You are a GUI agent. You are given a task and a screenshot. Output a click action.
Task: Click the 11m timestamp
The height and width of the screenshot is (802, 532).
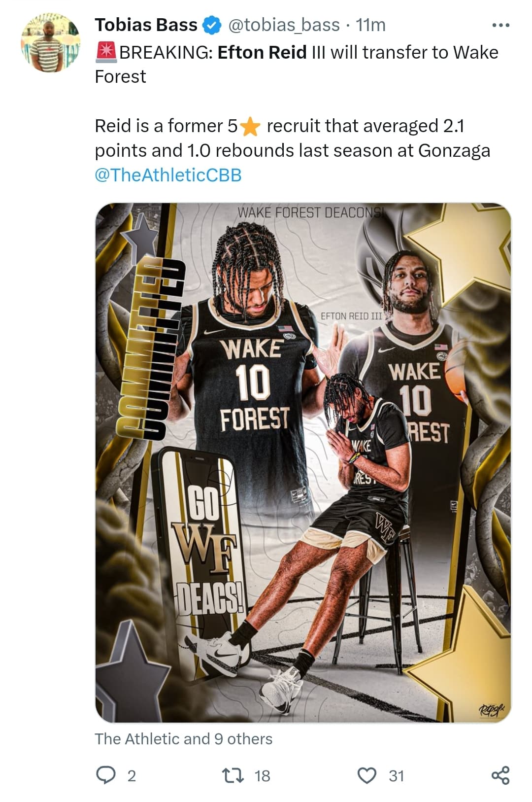click(x=370, y=25)
